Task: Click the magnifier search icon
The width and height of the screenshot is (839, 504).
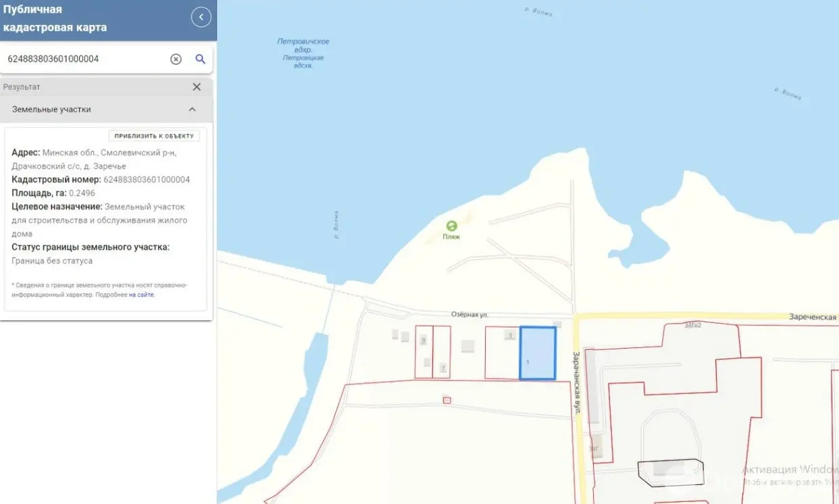Action: pos(201,59)
